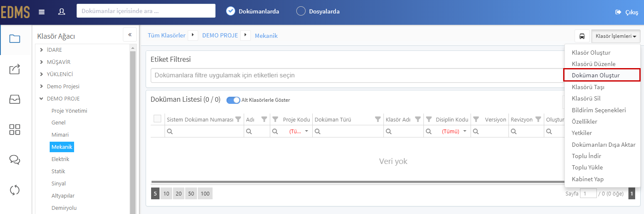The height and width of the screenshot is (214, 644).
Task: Check the select-all documents checkbox
Action: [x=157, y=119]
